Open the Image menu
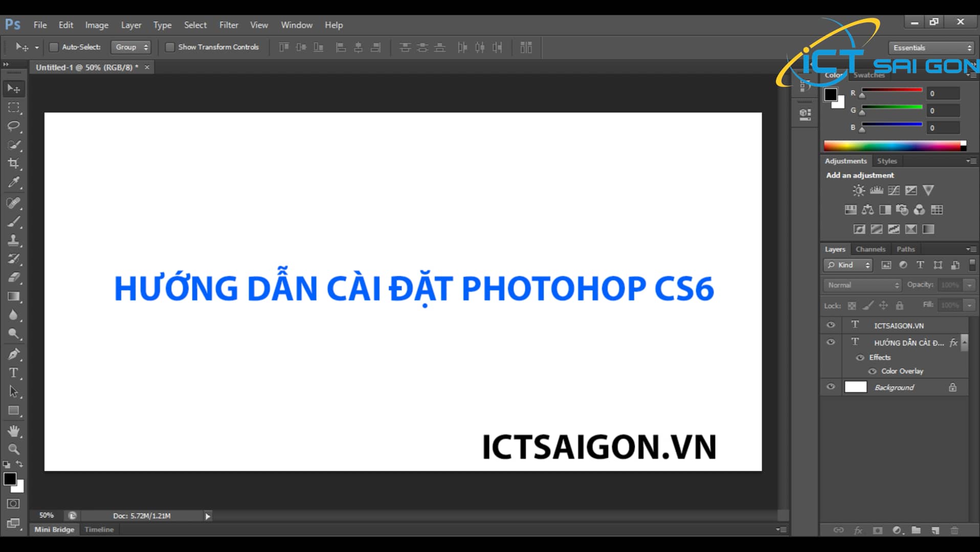This screenshot has height=552, width=980. (x=97, y=25)
